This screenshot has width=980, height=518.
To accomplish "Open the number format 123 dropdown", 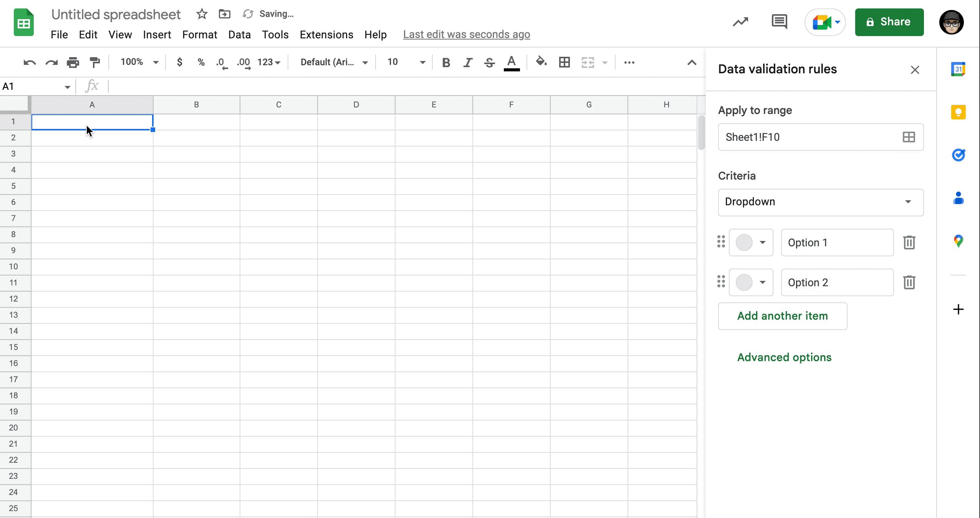I will click(x=268, y=62).
